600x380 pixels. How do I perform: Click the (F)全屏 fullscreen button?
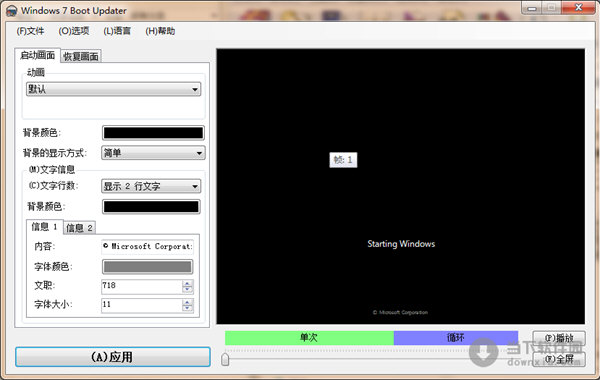point(559,359)
